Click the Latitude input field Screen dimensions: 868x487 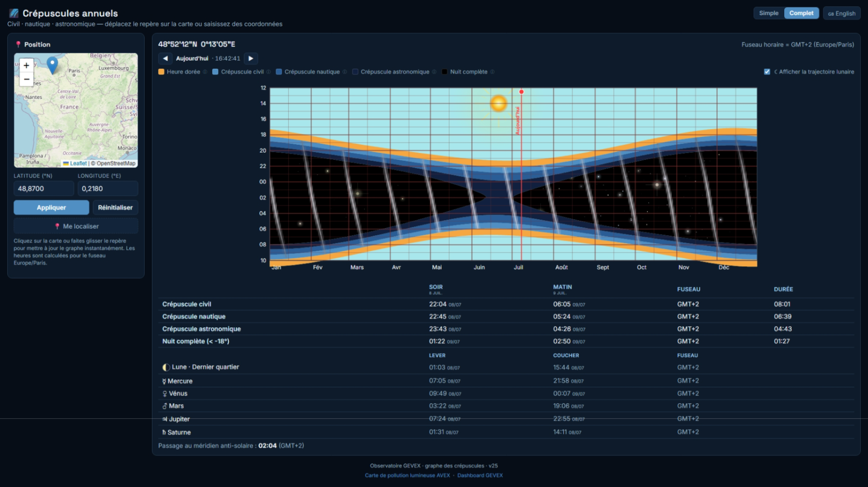tap(43, 189)
